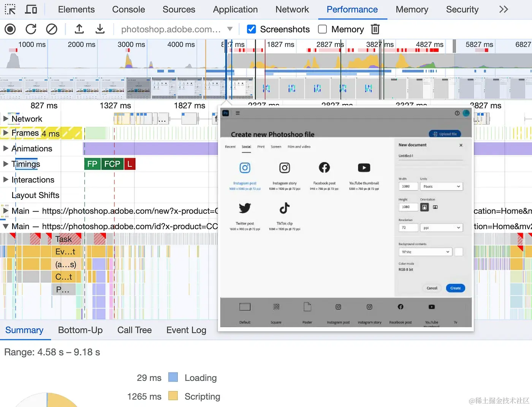Select the Recent preset category

tap(230, 147)
